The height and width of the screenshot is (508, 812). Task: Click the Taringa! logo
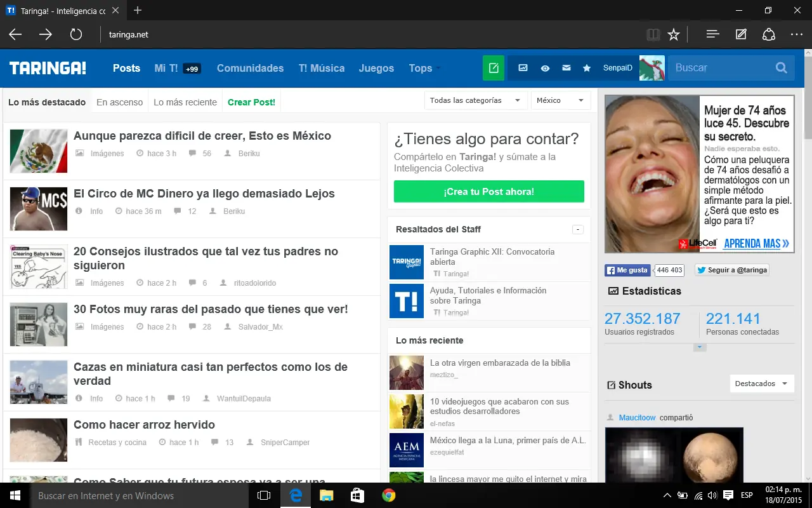(48, 68)
